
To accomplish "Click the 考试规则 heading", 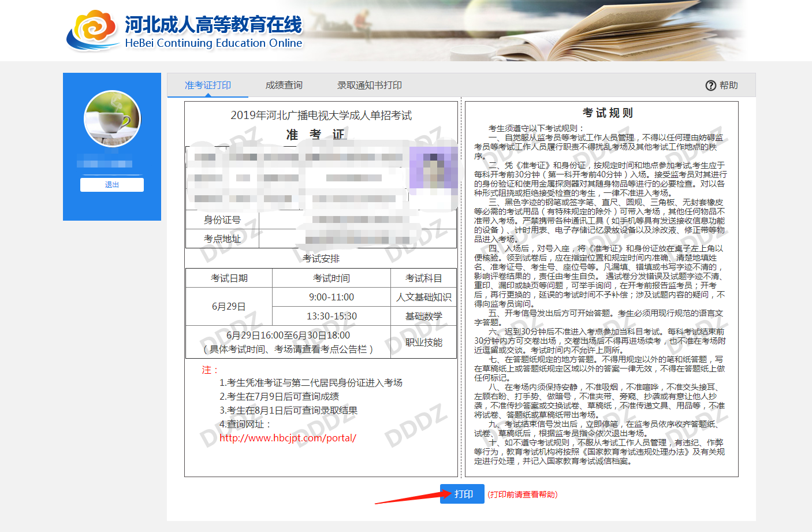I will coord(608,113).
